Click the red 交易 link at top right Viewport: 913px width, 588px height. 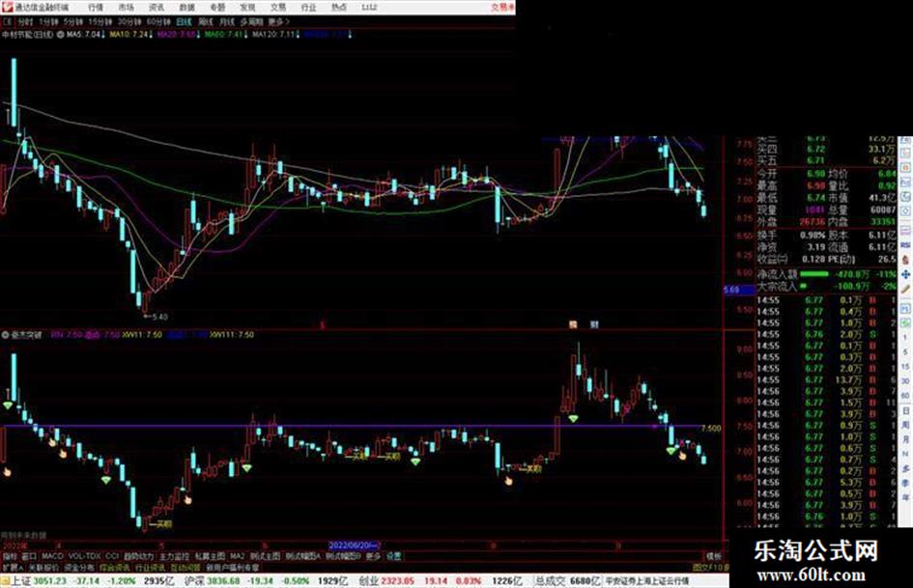(x=502, y=8)
